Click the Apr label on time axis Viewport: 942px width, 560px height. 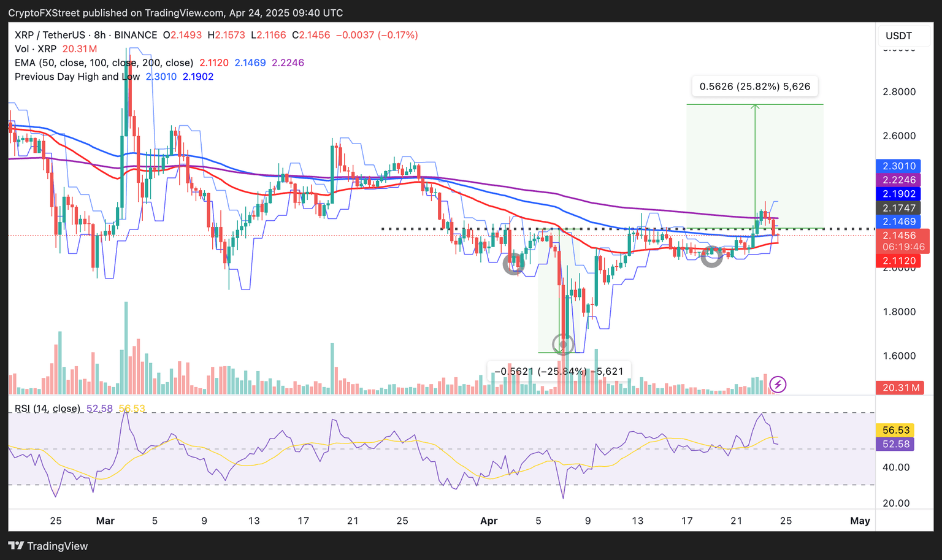pos(488,521)
